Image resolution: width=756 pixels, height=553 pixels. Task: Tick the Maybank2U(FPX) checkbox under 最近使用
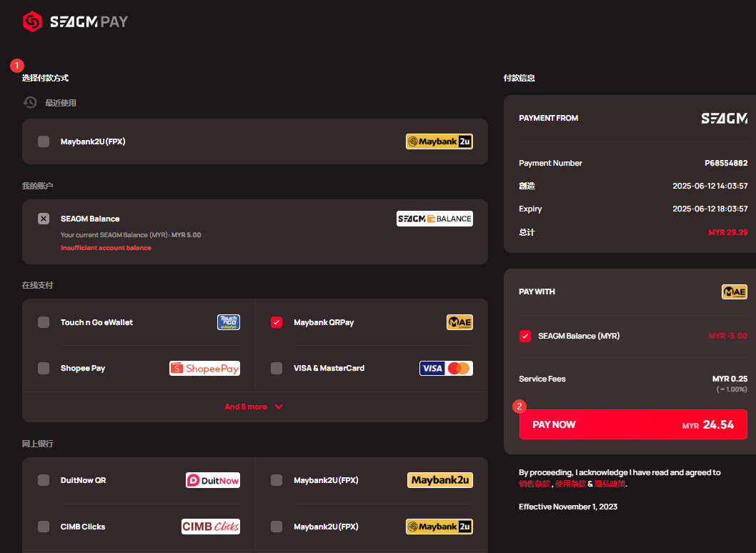tap(44, 141)
